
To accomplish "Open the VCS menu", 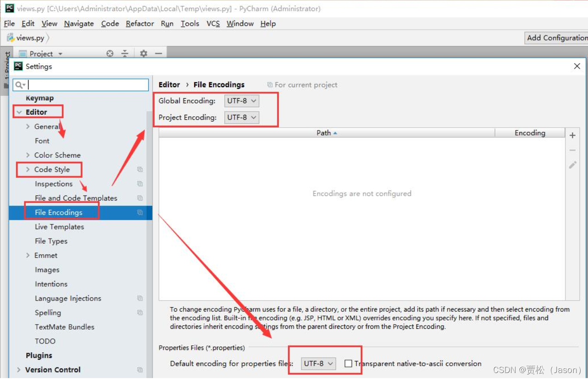I will (x=213, y=24).
